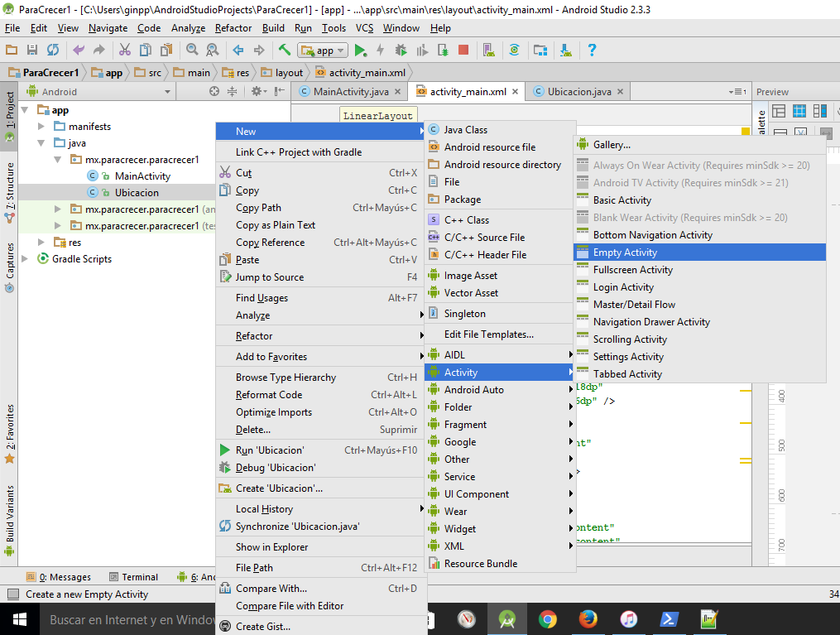Expand the manifests folder arrow
Image resolution: width=840 pixels, height=635 pixels.
[41, 127]
